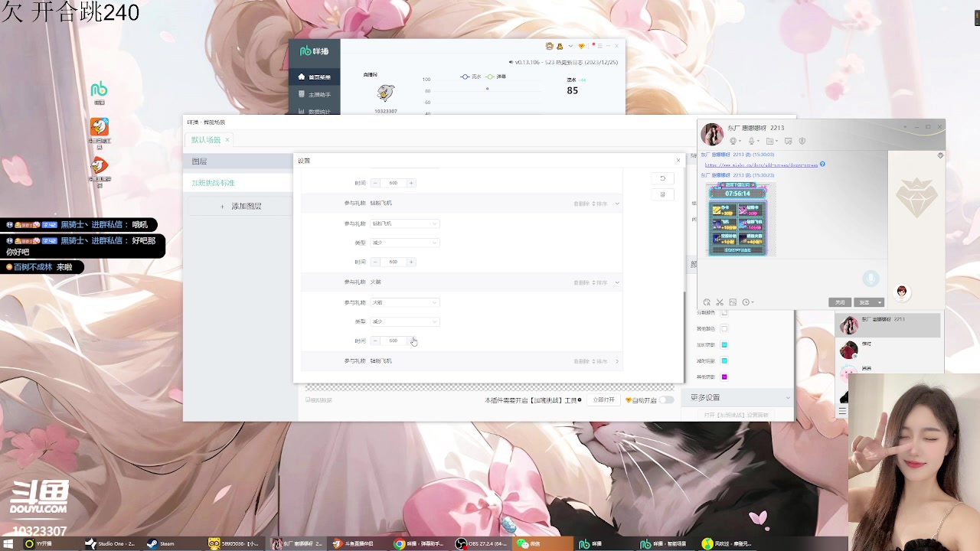This screenshot has width=980, height=551.
Task: Decrease 时间 with minus in 火箭 section
Action: (375, 341)
